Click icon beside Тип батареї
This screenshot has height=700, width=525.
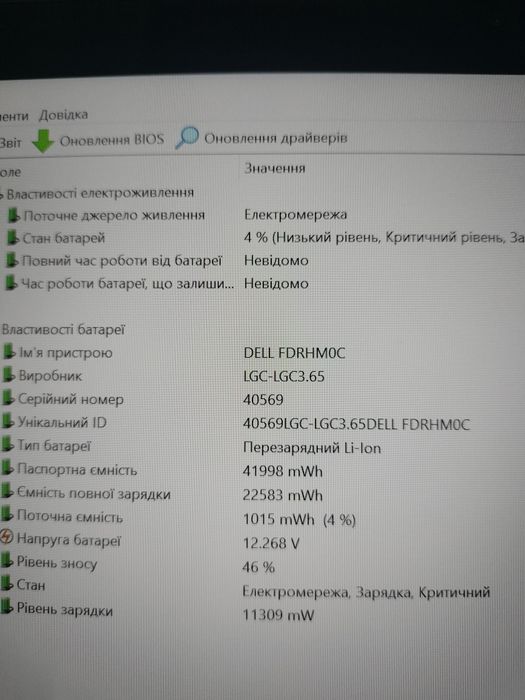coord(8,446)
